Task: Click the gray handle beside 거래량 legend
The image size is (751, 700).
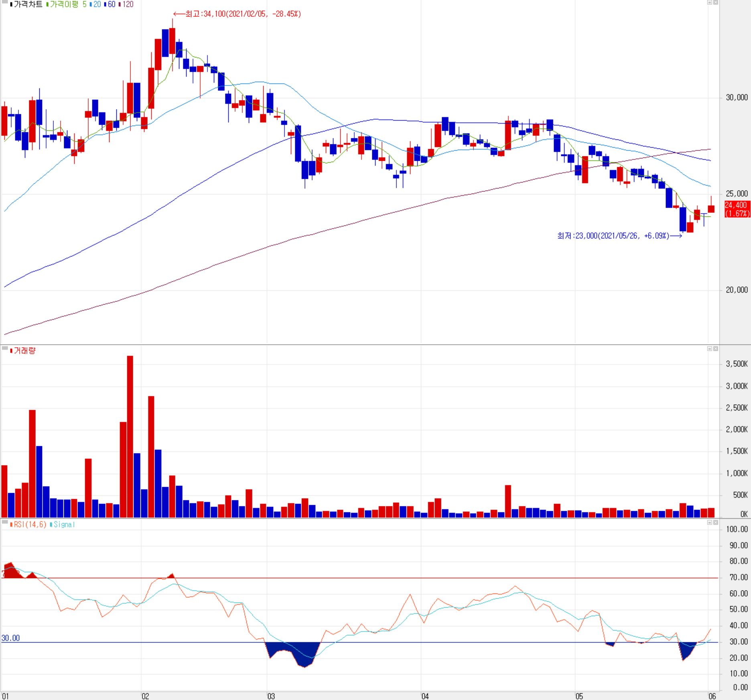Action: (5, 348)
